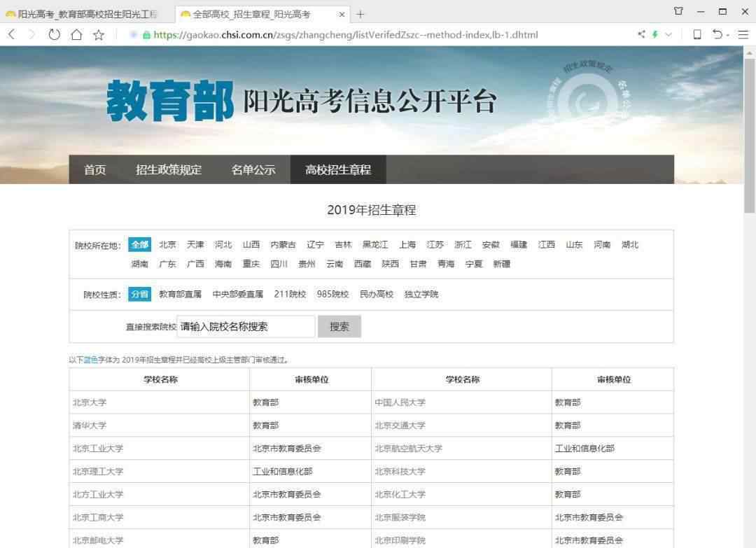Select 全部 in the location filter
The width and height of the screenshot is (756, 548).
(139, 244)
